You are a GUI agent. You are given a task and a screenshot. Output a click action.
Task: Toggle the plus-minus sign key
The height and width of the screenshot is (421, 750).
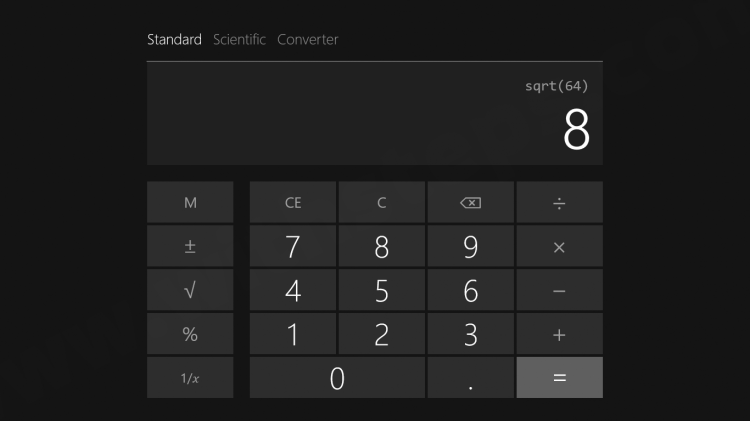pyautogui.click(x=190, y=246)
